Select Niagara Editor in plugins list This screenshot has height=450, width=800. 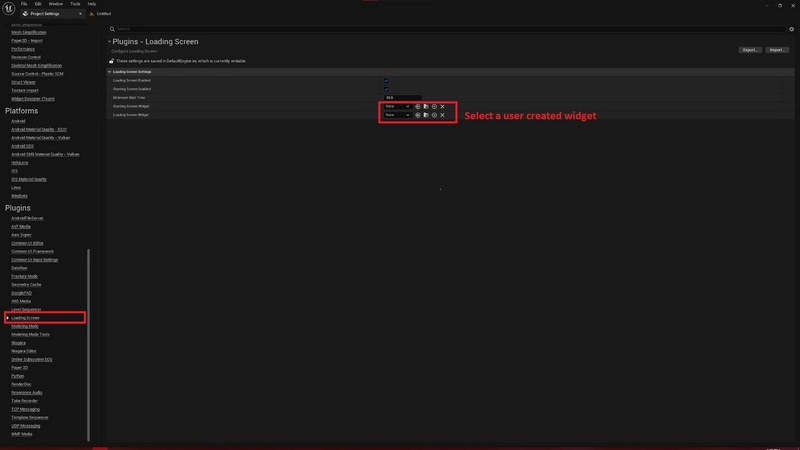[25, 350]
